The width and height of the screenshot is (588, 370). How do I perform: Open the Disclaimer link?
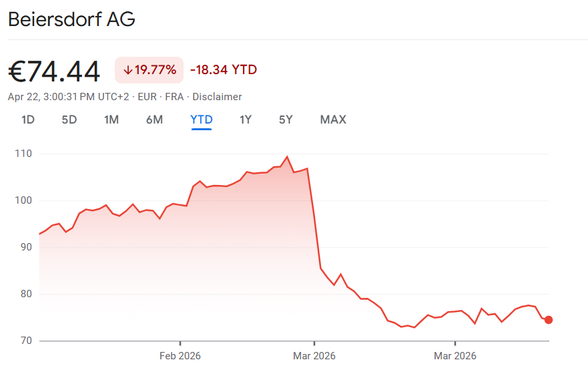point(217,97)
